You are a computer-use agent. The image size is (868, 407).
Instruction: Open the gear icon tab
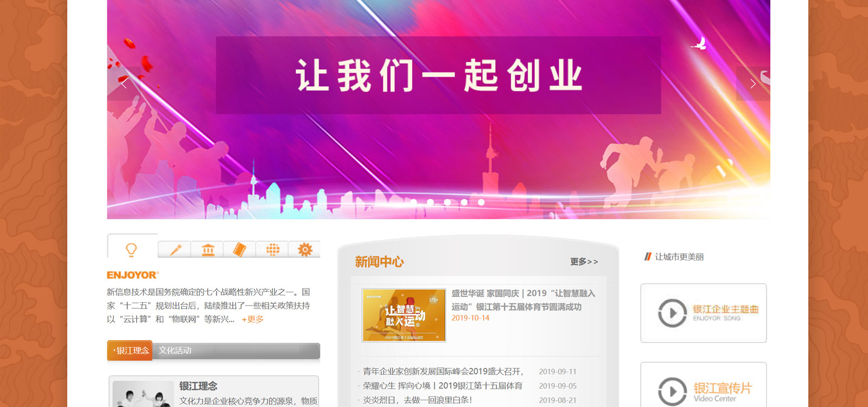305,250
